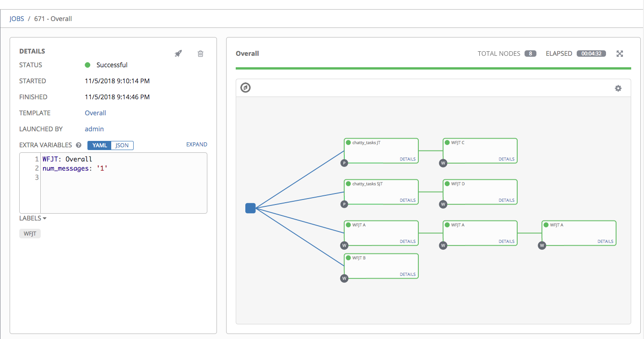Open workflow settings gear
Screen dimensions: 644x339
(x=618, y=88)
